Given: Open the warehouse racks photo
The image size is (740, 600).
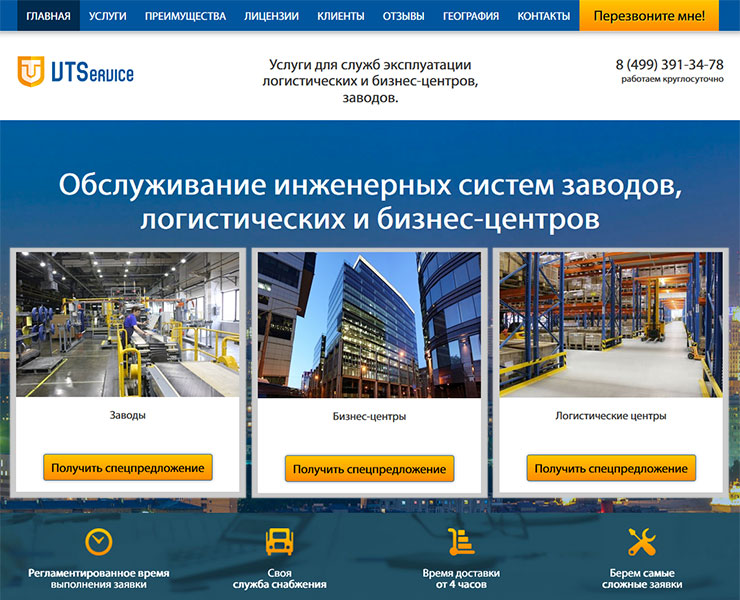Looking at the screenshot, I should point(611,325).
